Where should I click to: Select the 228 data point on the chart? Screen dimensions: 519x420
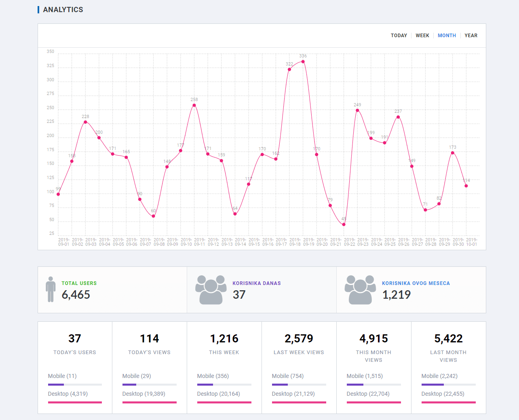tap(85, 122)
